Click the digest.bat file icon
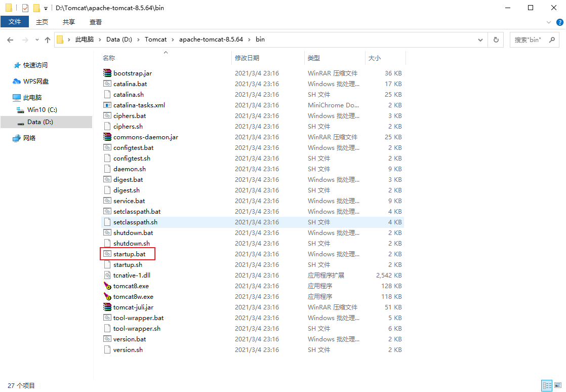 click(x=107, y=179)
